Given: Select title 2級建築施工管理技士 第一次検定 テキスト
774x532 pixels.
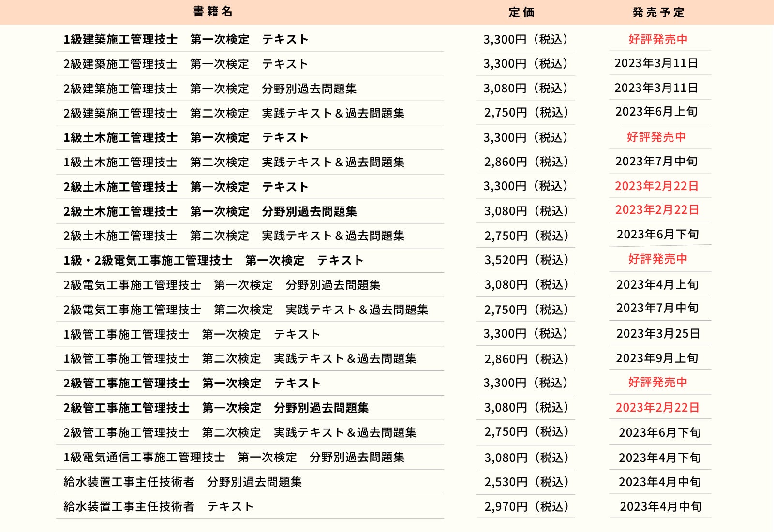Looking at the screenshot, I should click(186, 64).
